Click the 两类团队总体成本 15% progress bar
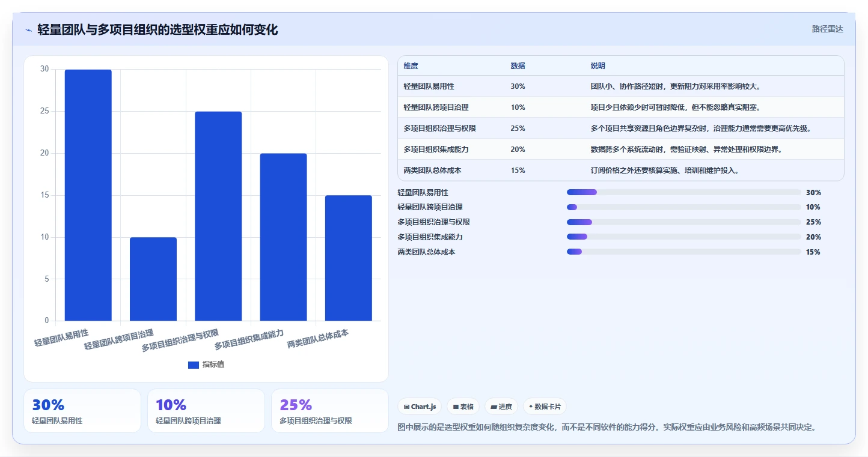Image resolution: width=868 pixels, height=457 pixels. (684, 252)
